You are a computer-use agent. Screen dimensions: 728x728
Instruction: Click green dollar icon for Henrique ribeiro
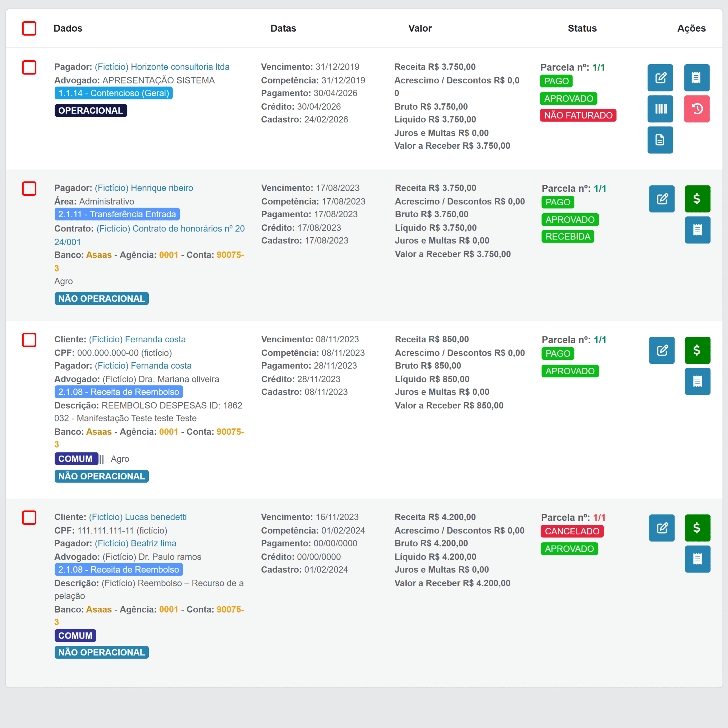[698, 199]
